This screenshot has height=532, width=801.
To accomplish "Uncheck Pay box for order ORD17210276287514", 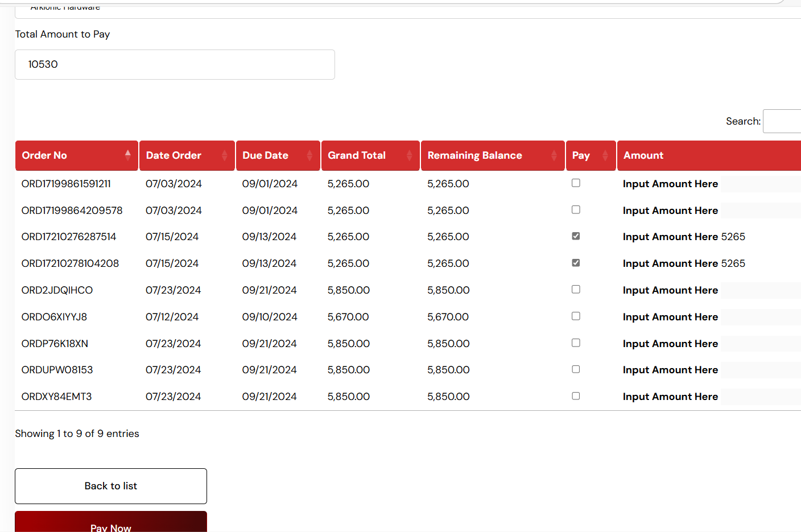I will click(576, 236).
